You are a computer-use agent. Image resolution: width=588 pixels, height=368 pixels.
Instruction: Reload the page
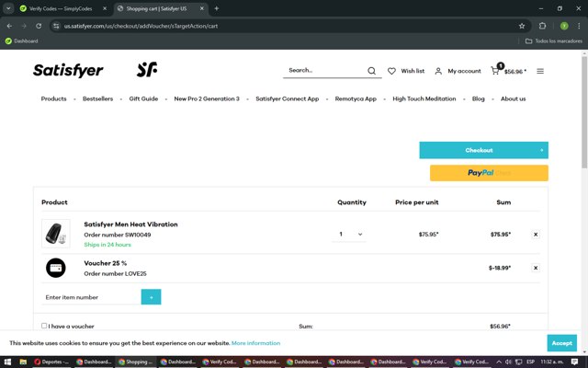click(x=39, y=26)
